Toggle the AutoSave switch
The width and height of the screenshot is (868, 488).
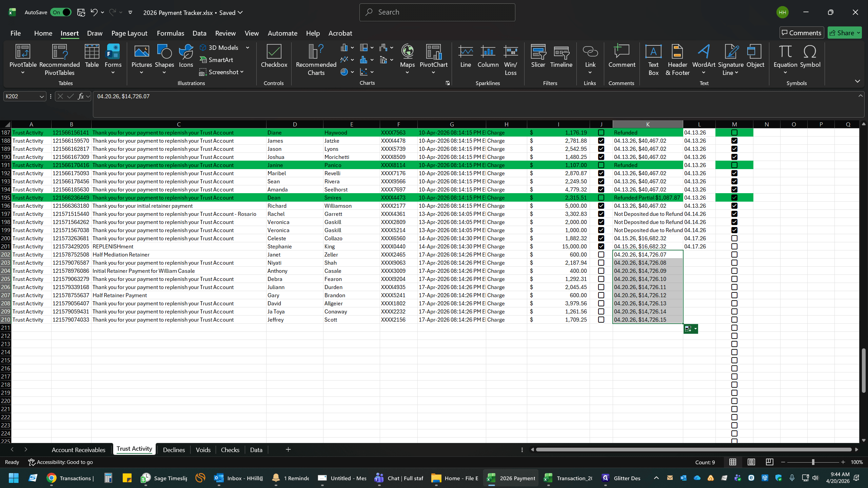tap(61, 13)
